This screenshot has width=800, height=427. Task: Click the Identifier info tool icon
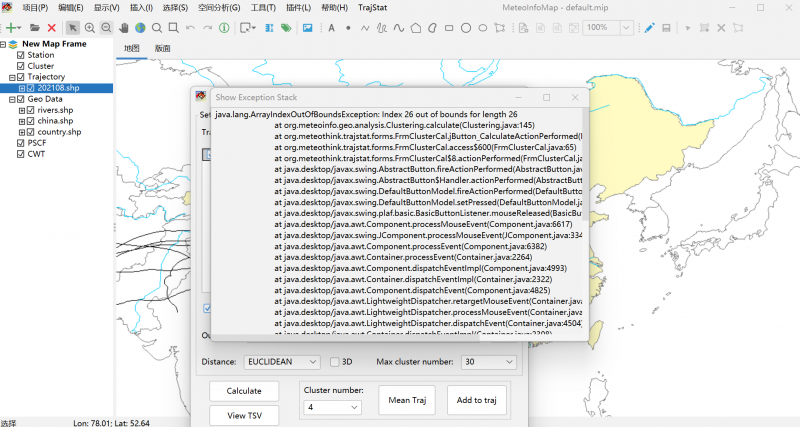(222, 27)
